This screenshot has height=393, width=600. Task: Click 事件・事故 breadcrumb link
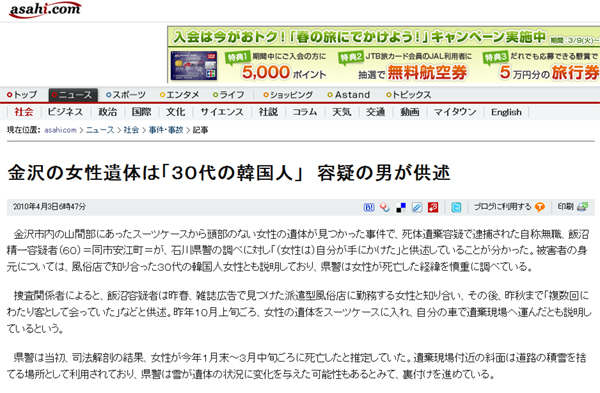[166, 130]
